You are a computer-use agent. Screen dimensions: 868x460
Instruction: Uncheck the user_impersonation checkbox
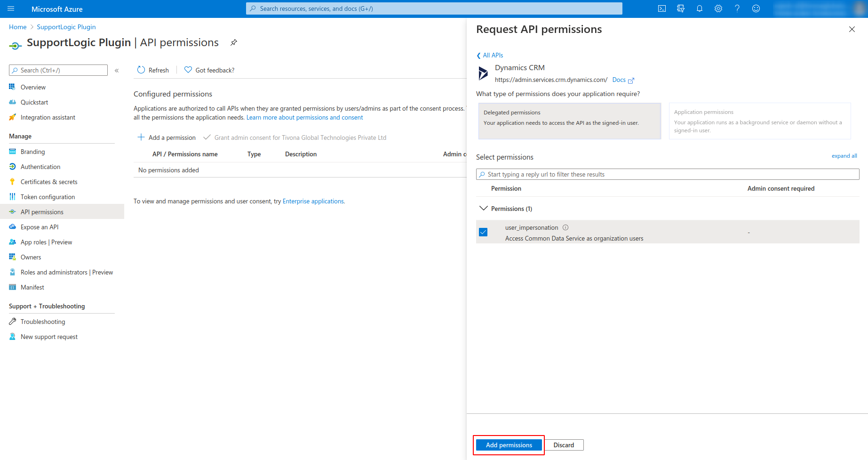pos(483,232)
